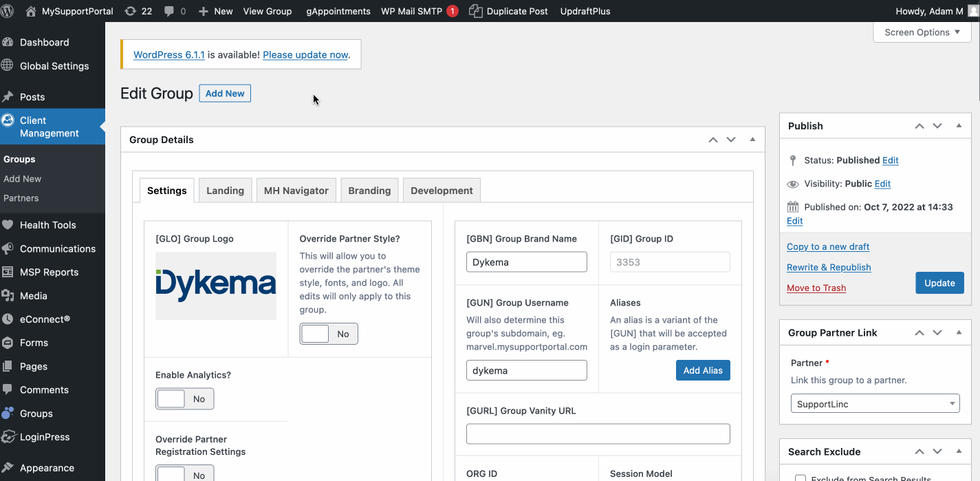Click the Add Alias button
The height and width of the screenshot is (481, 980).
pos(703,370)
